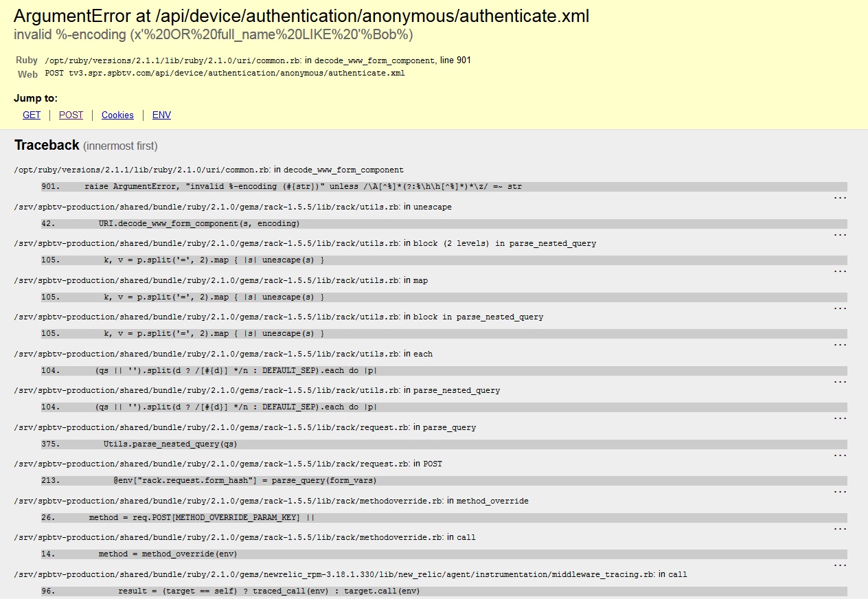Screen dimensions: 868x599
Task: Toggle code line 42 URI.decode_www_form_component
Action: pyautogui.click(x=444, y=223)
